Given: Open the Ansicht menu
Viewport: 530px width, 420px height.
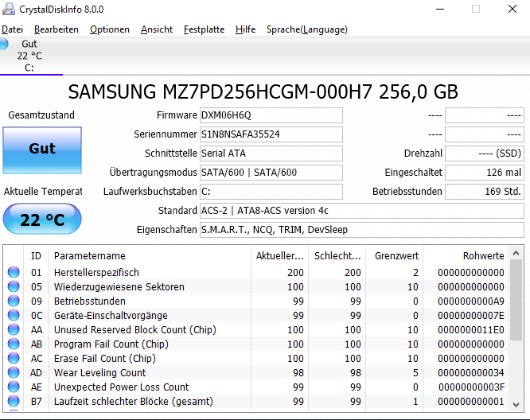Looking at the screenshot, I should click(x=157, y=29).
